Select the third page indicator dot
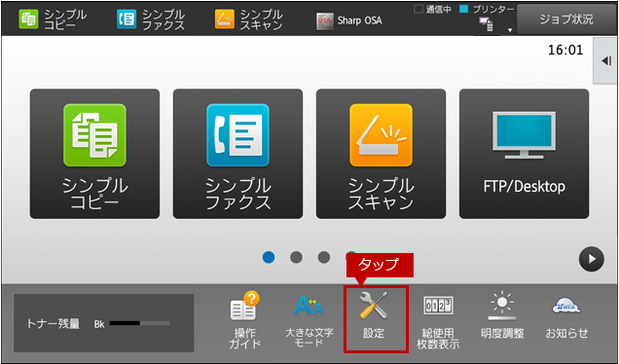 pyautogui.click(x=324, y=257)
